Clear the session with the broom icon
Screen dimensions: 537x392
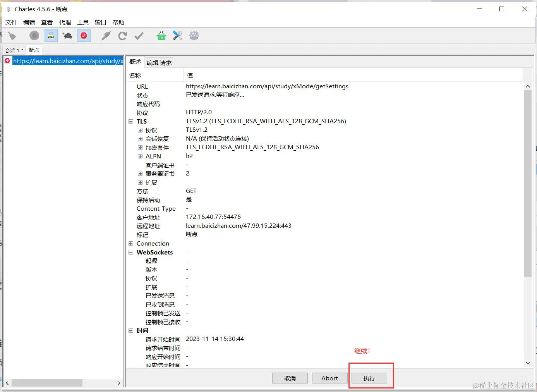tap(12, 36)
